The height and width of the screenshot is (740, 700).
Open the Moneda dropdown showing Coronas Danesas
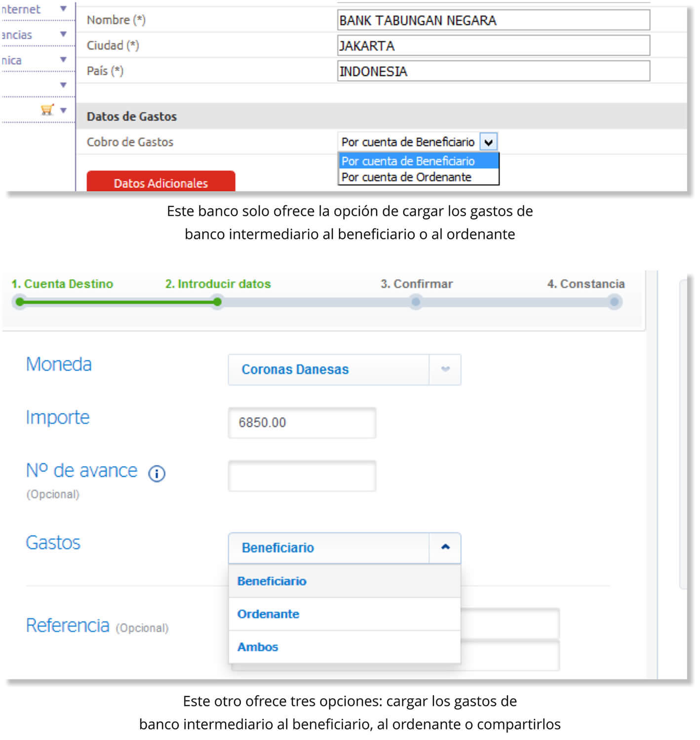point(345,369)
